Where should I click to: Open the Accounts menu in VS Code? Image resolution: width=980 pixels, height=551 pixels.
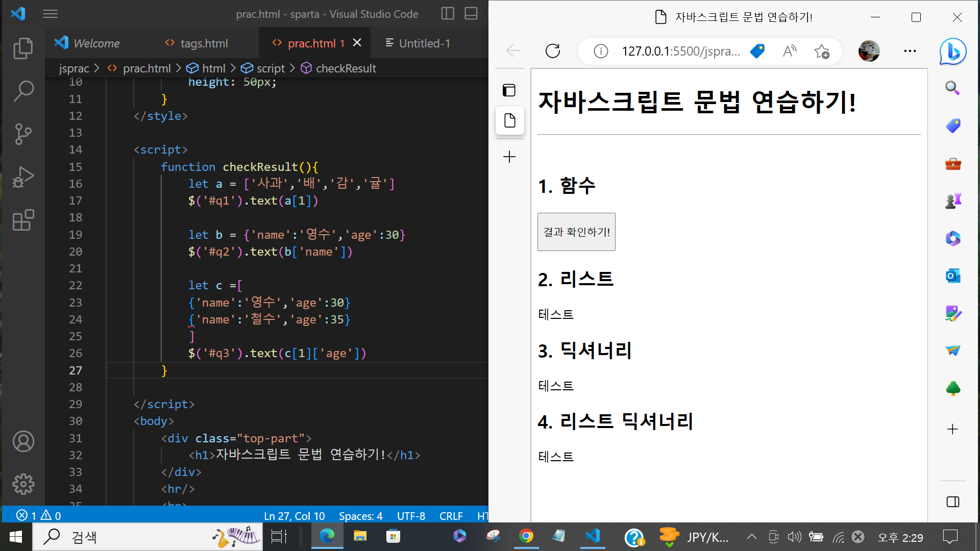[x=23, y=441]
